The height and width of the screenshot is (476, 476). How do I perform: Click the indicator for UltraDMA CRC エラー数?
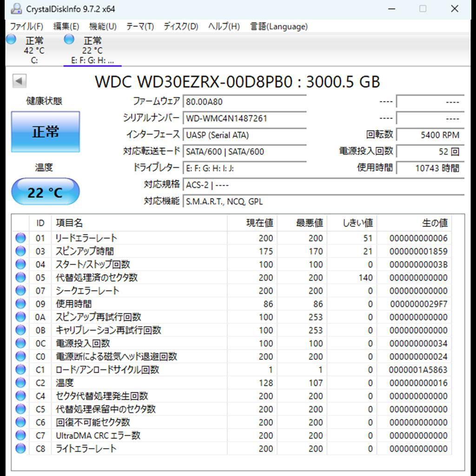pyautogui.click(x=20, y=436)
